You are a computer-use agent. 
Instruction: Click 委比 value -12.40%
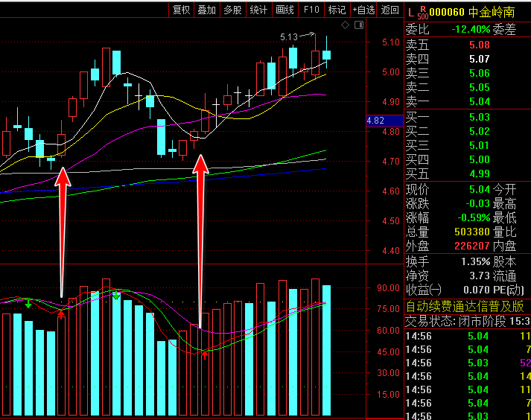[471, 30]
